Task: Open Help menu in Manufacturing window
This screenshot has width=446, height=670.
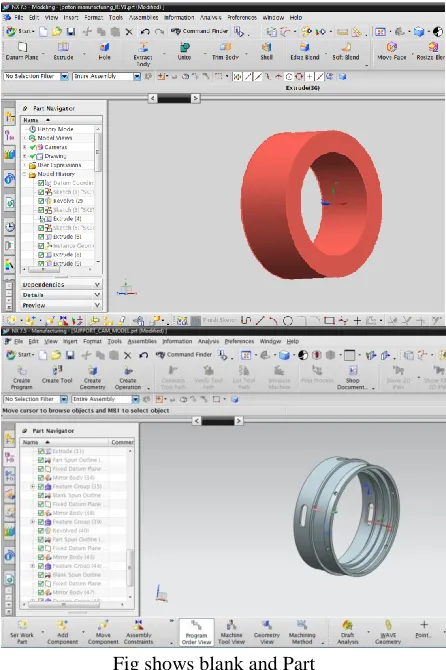Action: coord(293,341)
